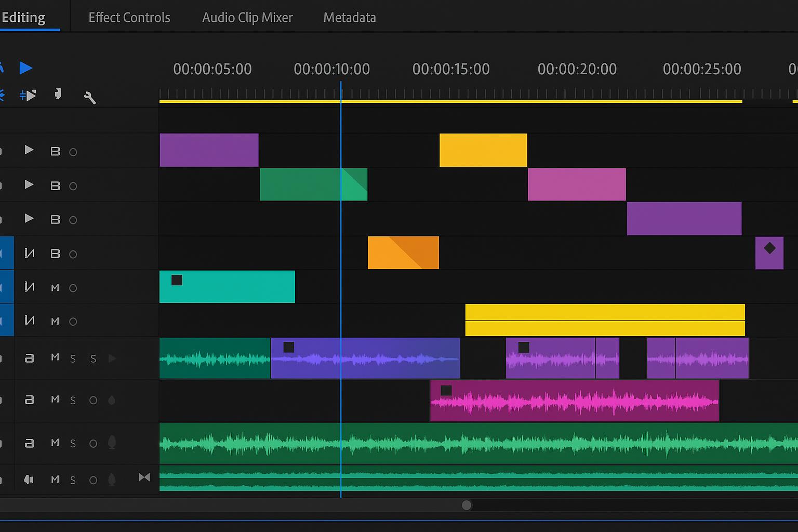Expand the third video track using its triangle
The width and height of the screenshot is (798, 532).
[x=29, y=219]
